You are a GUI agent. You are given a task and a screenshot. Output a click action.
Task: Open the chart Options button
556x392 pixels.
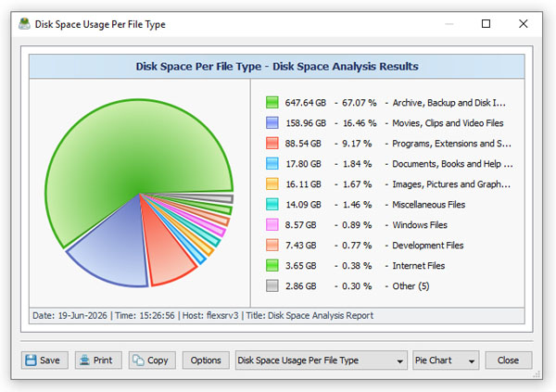pyautogui.click(x=206, y=360)
